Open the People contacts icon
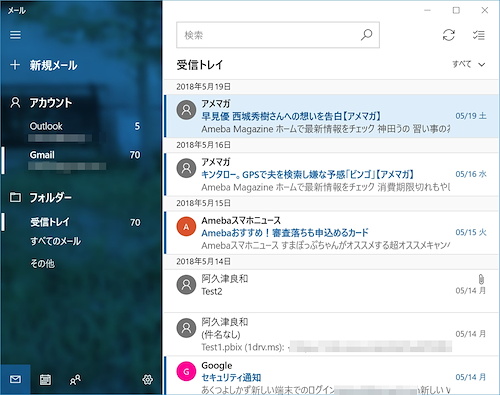This screenshot has height=395, width=500. click(75, 379)
